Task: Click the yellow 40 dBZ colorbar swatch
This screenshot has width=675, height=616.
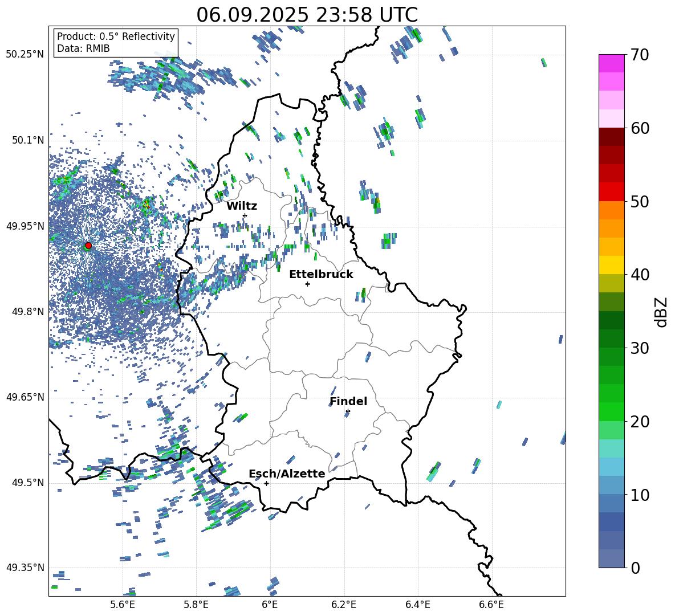Action: click(x=612, y=265)
